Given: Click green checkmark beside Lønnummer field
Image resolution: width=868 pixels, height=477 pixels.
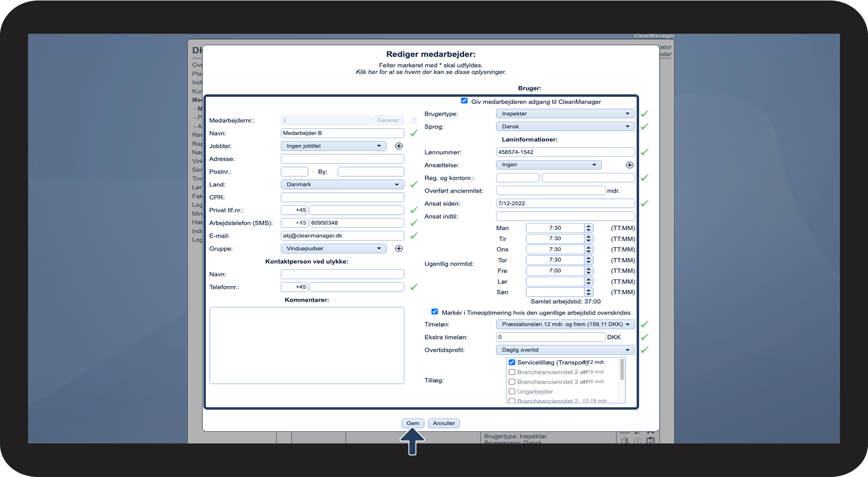Looking at the screenshot, I should 644,152.
